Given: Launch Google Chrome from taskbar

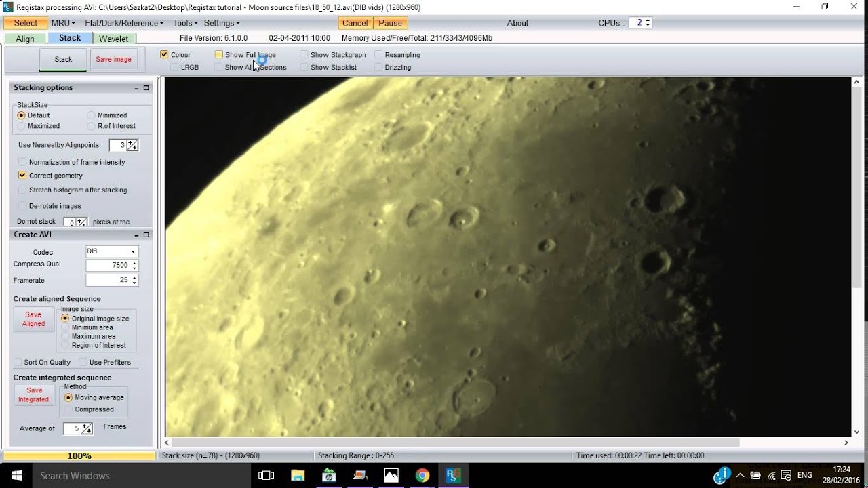Looking at the screenshot, I should pos(422,475).
